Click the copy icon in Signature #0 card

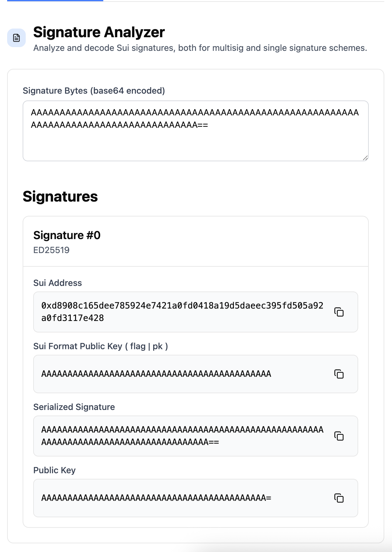click(x=339, y=312)
